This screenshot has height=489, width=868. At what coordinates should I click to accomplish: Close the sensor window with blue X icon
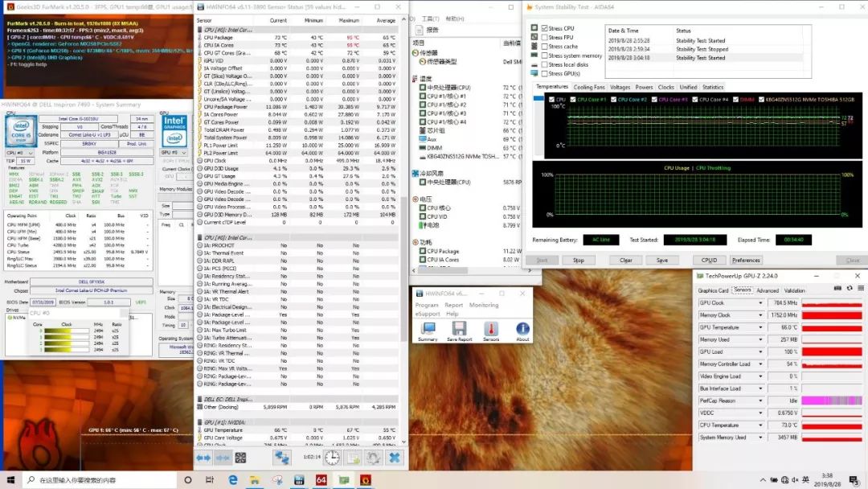(395, 458)
